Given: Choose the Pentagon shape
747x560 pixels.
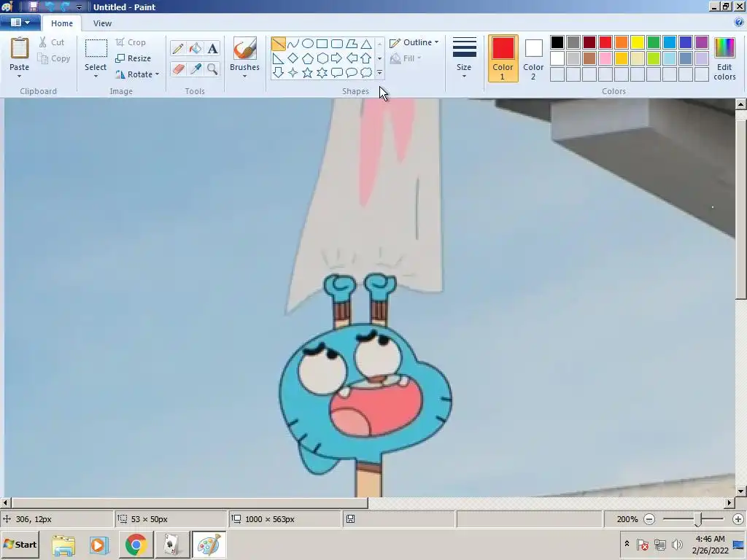Looking at the screenshot, I should [308, 58].
